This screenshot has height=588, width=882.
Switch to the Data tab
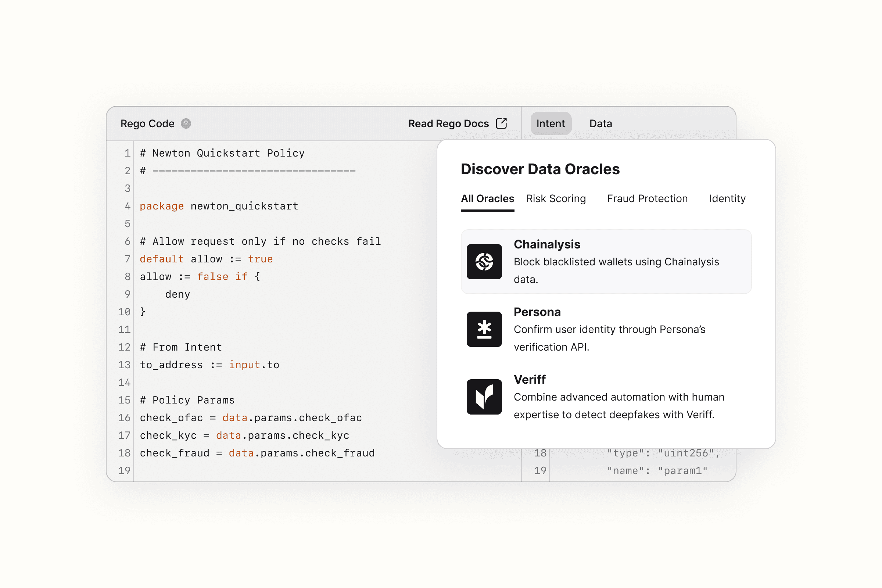click(600, 123)
